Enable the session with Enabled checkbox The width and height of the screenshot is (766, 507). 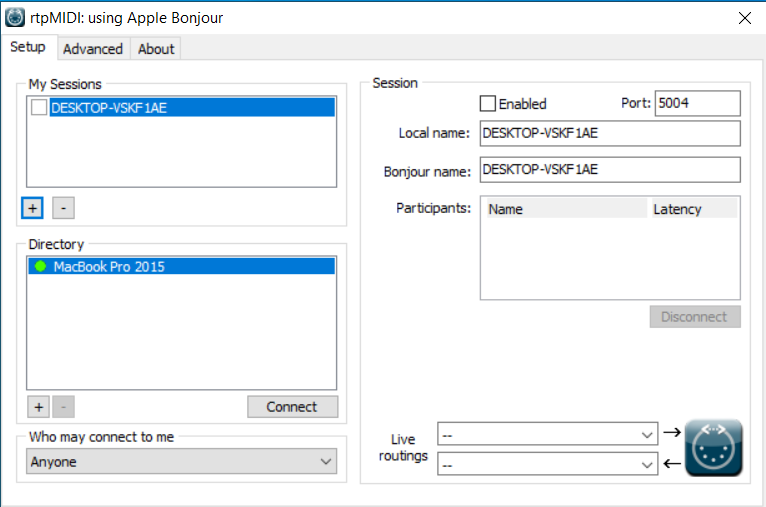(488, 104)
